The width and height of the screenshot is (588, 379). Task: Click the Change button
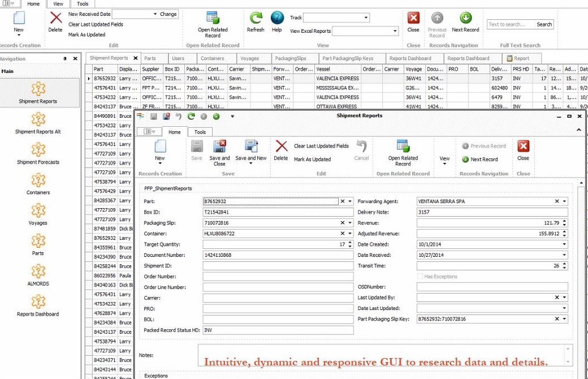point(168,14)
